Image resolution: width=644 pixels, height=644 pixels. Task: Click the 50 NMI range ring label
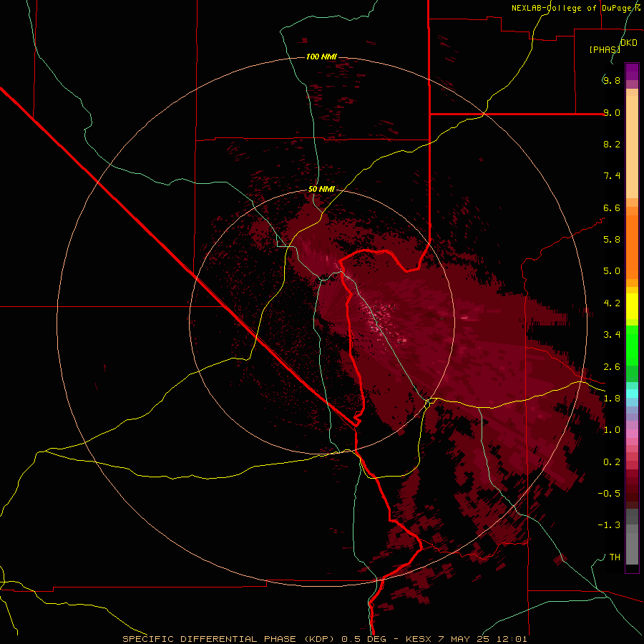321,189
